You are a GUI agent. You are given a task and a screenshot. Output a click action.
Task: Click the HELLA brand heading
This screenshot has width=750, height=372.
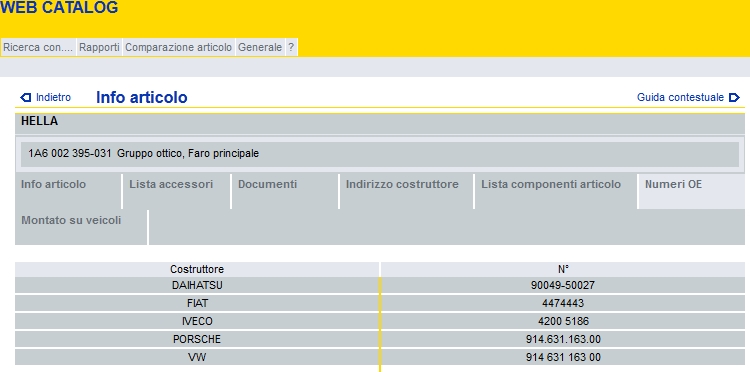pyautogui.click(x=39, y=121)
